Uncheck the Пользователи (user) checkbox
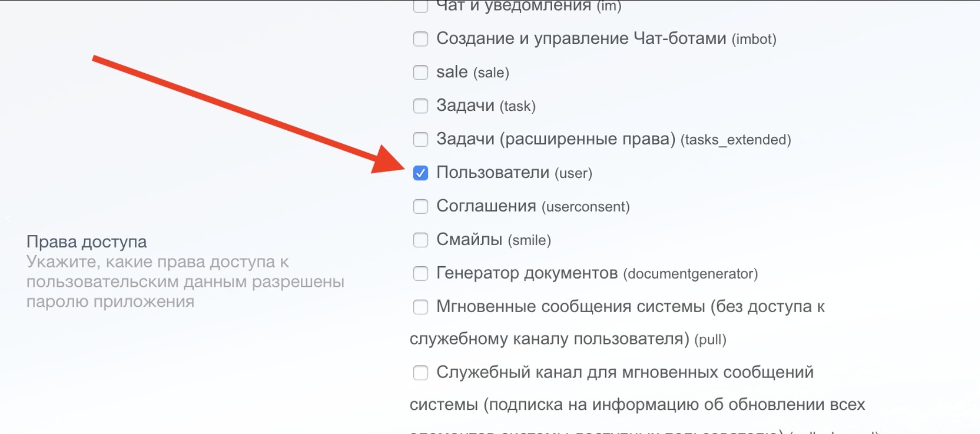This screenshot has height=434, width=980. (421, 173)
